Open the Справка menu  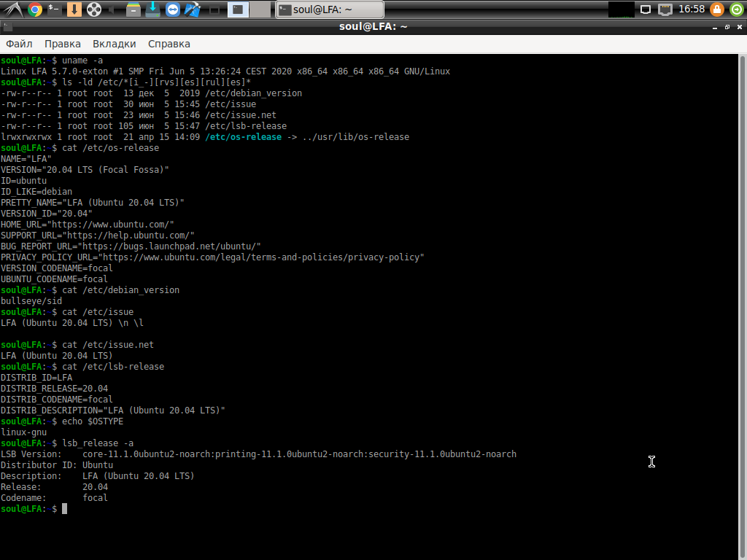click(x=169, y=44)
